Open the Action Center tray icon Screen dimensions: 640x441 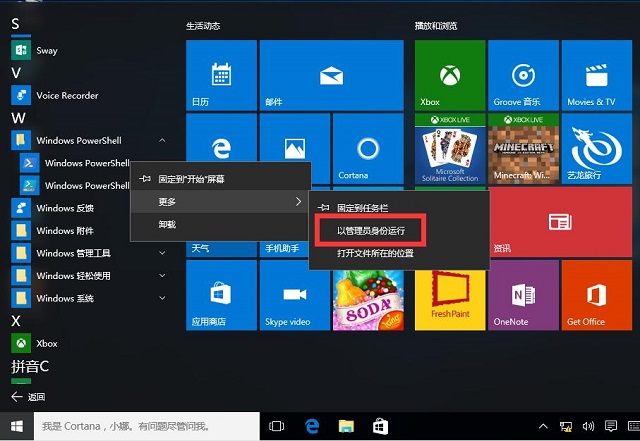tap(611, 426)
